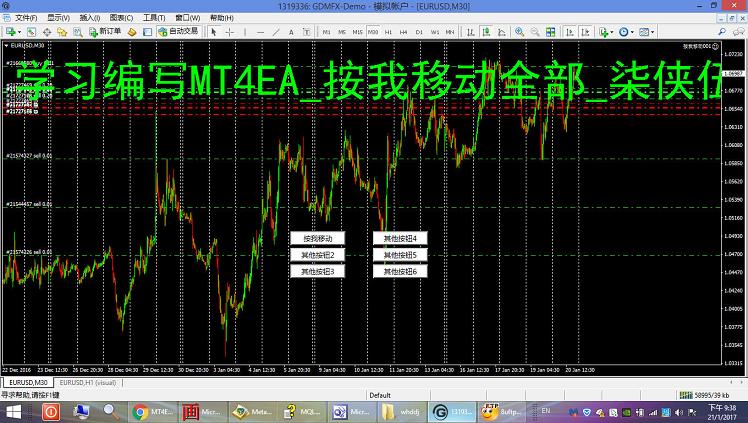Open the 图表(C) menu
This screenshot has width=748, height=423.
point(121,18)
